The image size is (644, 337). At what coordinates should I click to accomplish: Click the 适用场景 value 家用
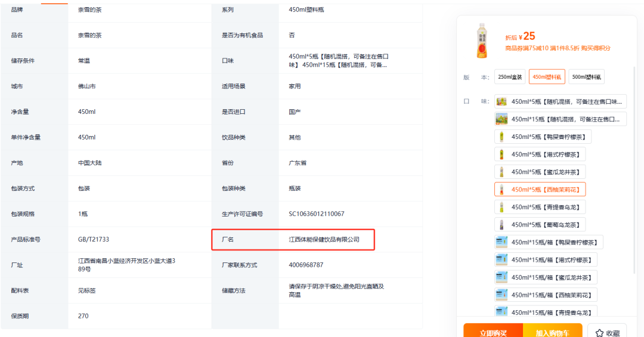(295, 86)
